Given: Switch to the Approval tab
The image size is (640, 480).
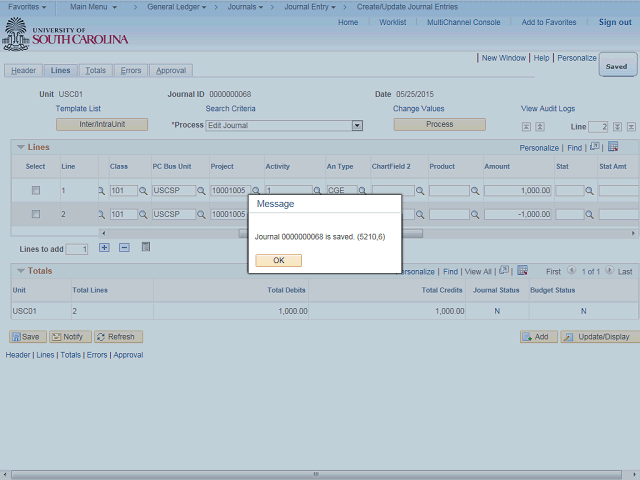Looking at the screenshot, I should [x=171, y=71].
